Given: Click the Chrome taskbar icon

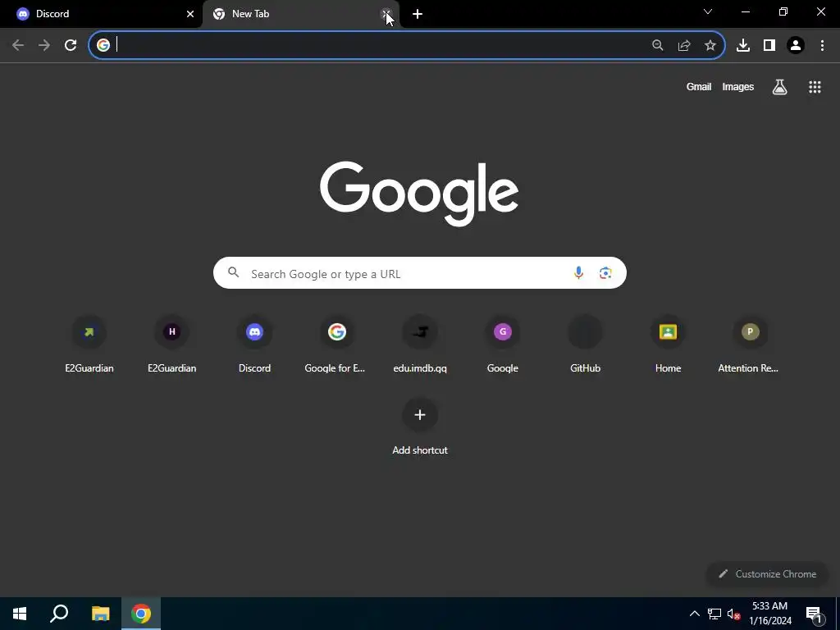Looking at the screenshot, I should coord(141,614).
